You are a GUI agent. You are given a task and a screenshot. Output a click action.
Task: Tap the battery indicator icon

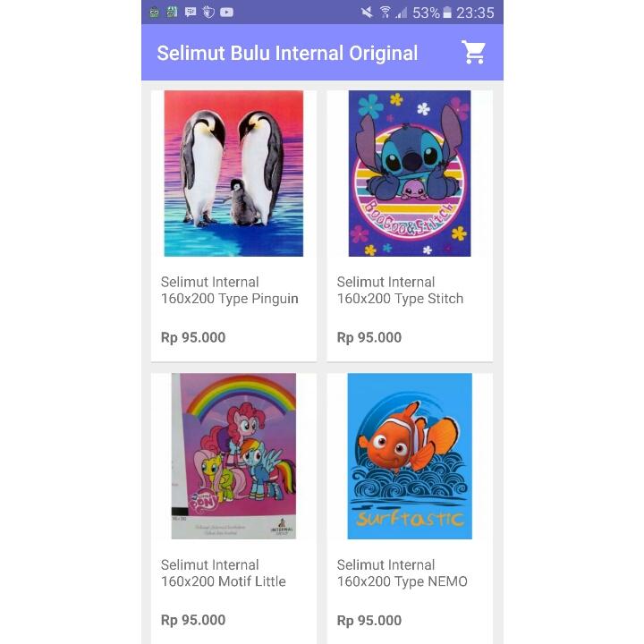click(447, 13)
